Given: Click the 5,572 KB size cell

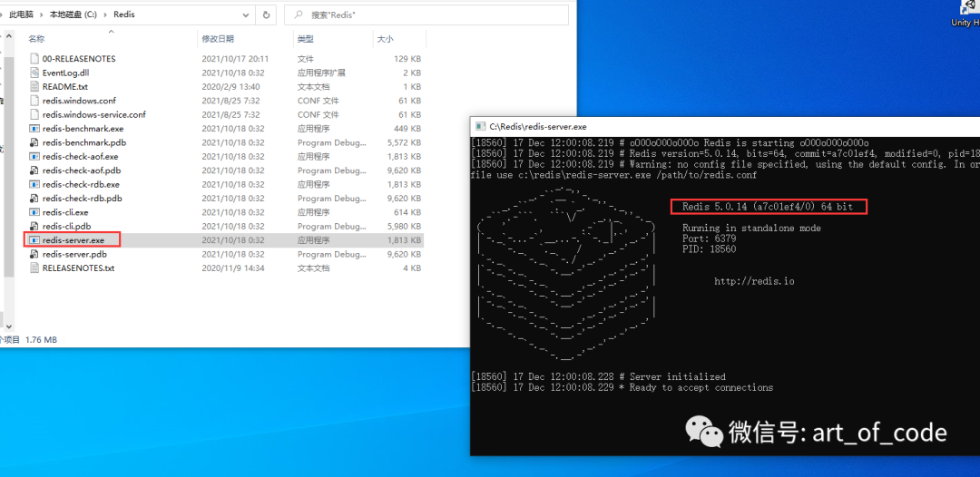Looking at the screenshot, I should (x=405, y=142).
